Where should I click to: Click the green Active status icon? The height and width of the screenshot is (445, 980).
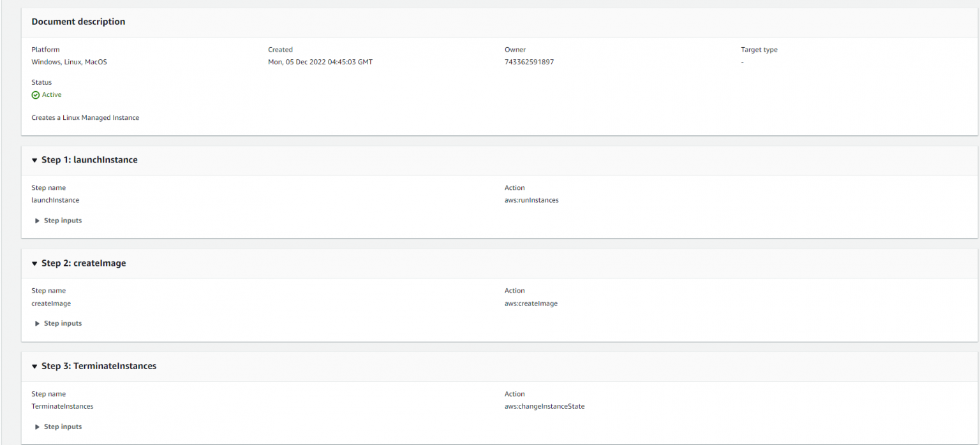tap(36, 94)
